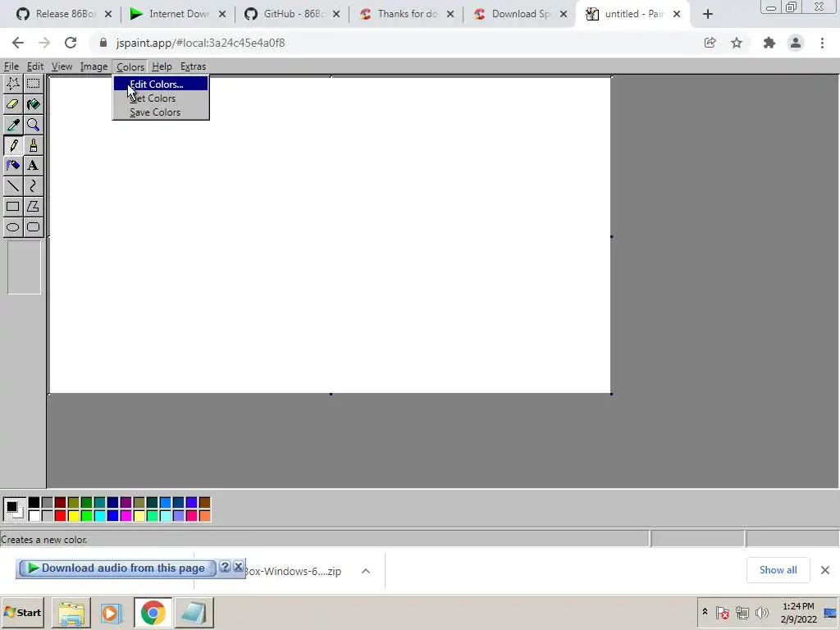Viewport: 840px width, 630px height.
Task: Open the Image menu
Action: point(94,66)
